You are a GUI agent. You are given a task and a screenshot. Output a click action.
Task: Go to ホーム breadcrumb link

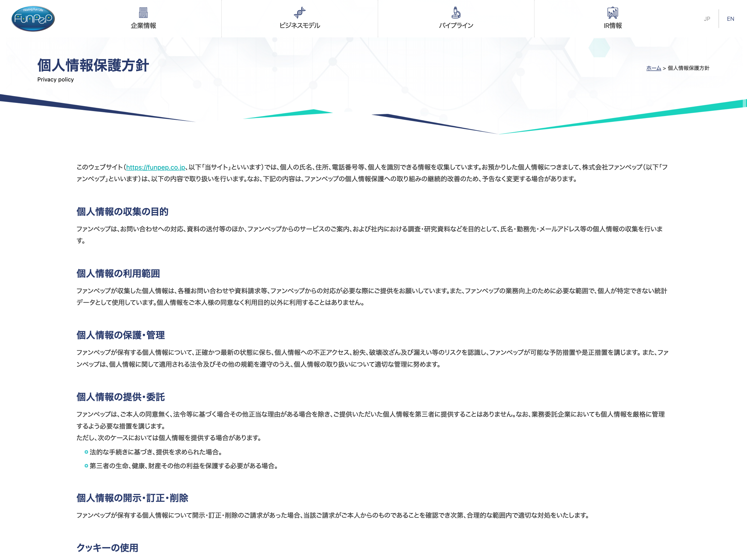click(x=653, y=68)
